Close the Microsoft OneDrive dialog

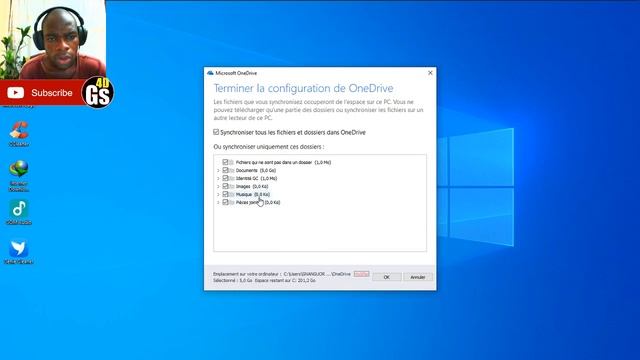[x=430, y=73]
